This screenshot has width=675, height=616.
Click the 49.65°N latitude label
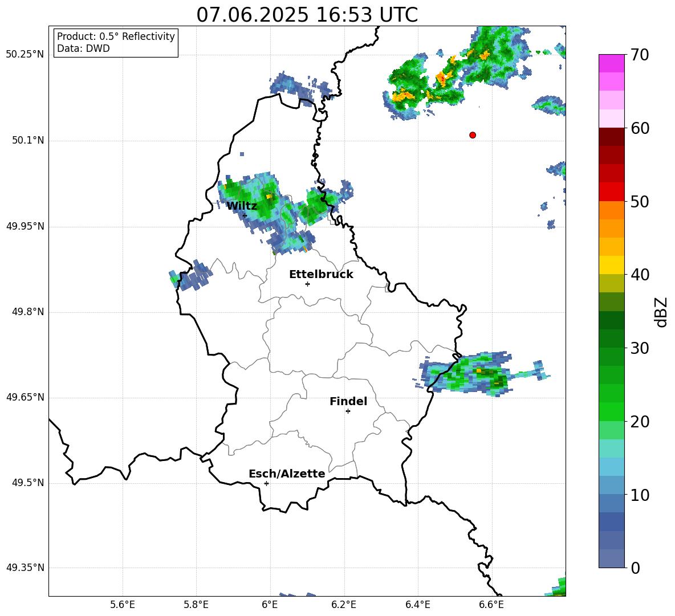tap(25, 397)
